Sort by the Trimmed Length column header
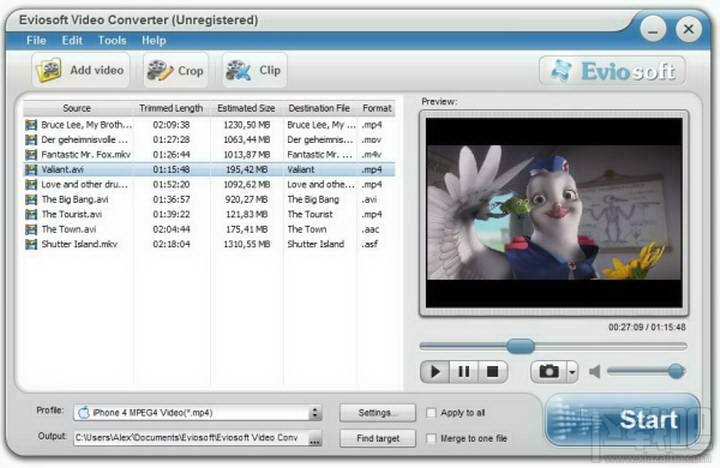The image size is (720, 468). (171, 108)
